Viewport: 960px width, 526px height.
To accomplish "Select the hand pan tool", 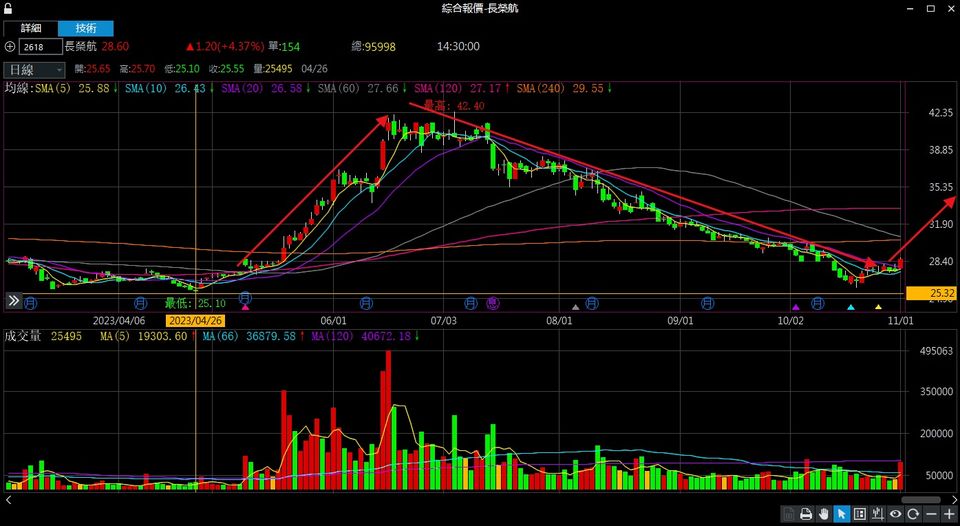I will (823, 514).
